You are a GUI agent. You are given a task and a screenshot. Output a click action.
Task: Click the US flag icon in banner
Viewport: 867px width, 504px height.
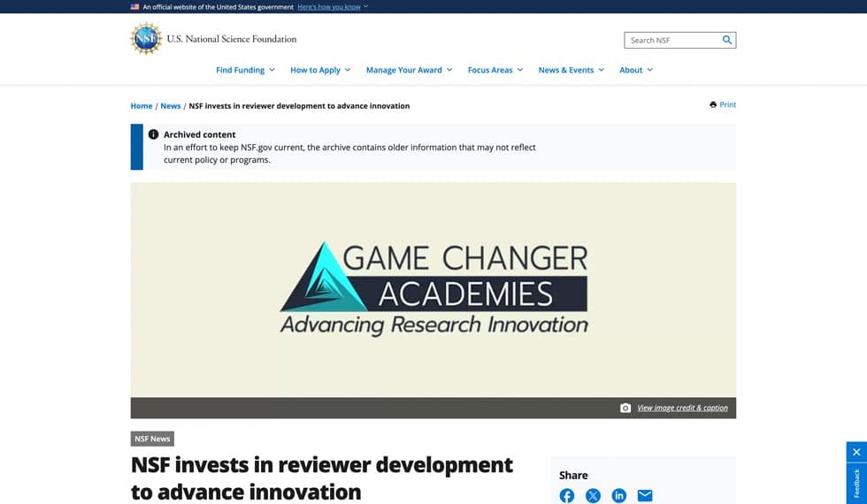pyautogui.click(x=134, y=7)
